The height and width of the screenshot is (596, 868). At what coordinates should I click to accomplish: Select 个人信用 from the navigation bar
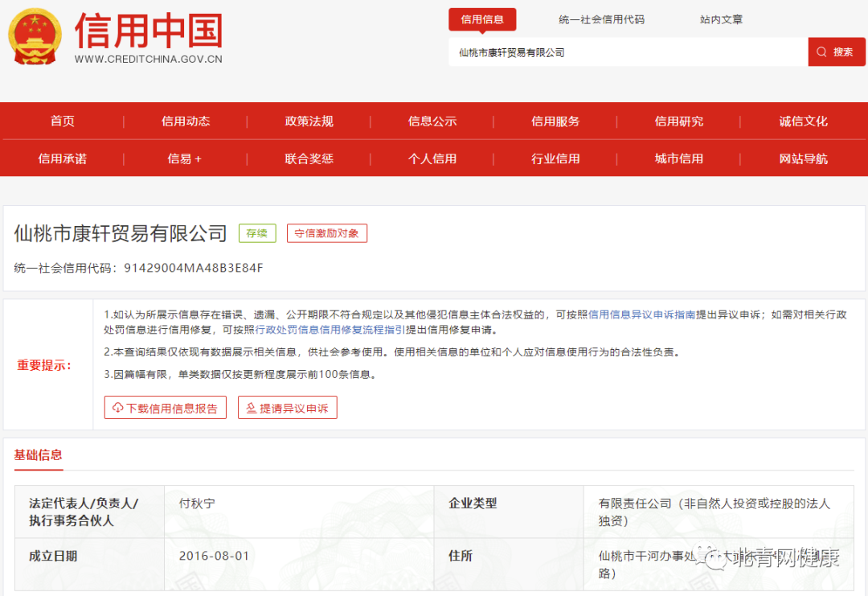[433, 158]
